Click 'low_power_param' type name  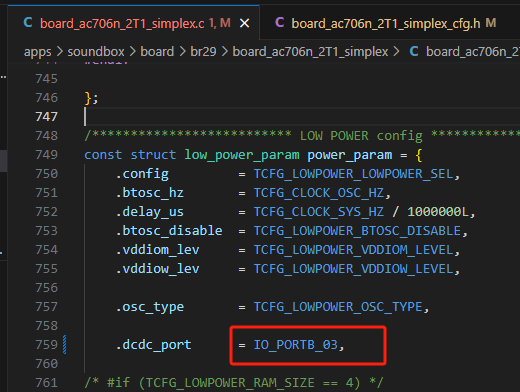(x=242, y=155)
